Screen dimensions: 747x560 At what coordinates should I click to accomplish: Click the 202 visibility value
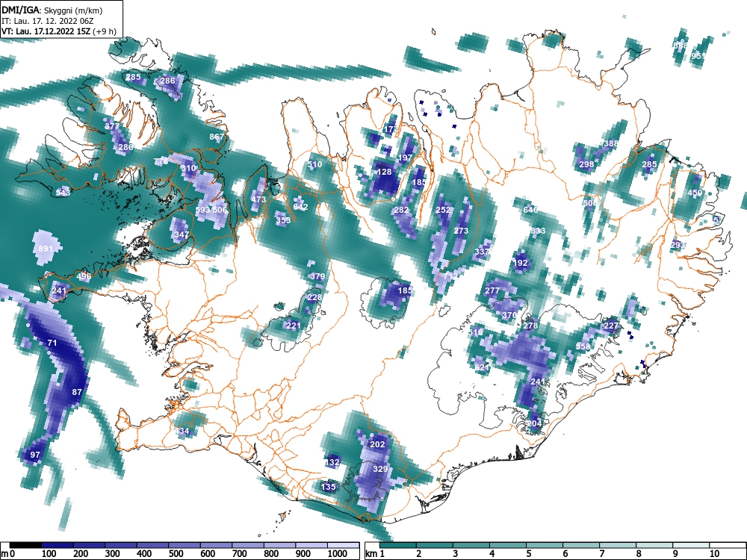(x=377, y=444)
